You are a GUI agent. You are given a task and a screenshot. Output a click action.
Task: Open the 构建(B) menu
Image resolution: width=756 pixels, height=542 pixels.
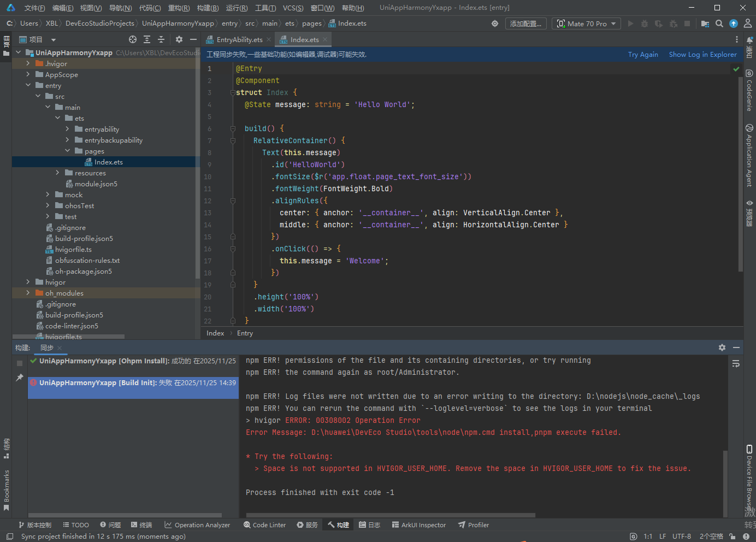208,8
